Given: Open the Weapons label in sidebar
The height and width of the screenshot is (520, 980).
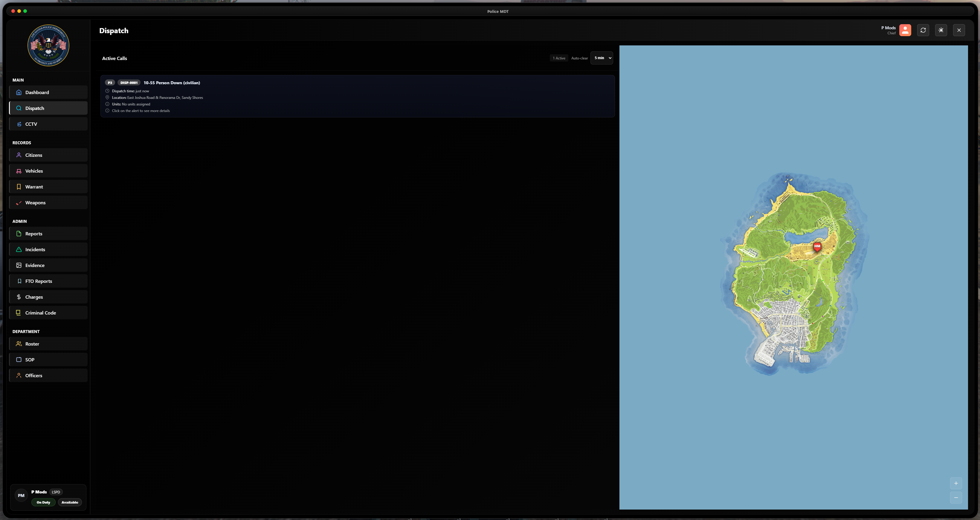Looking at the screenshot, I should (35, 203).
